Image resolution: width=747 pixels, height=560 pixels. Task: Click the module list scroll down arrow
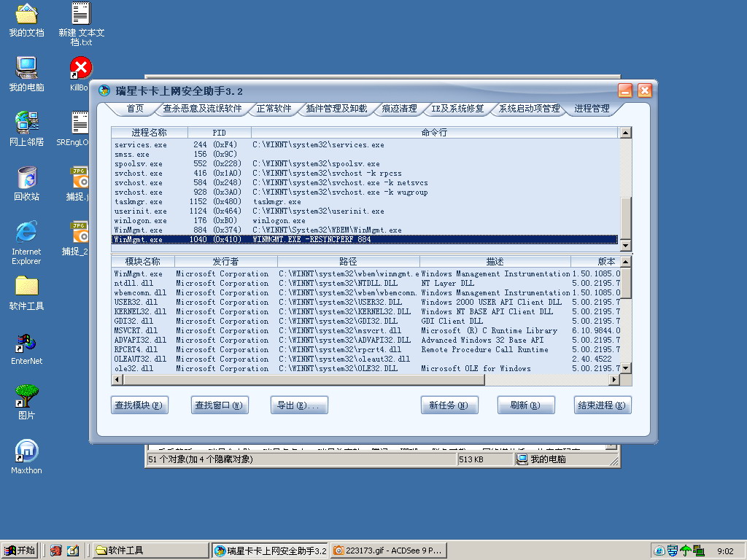(x=625, y=368)
